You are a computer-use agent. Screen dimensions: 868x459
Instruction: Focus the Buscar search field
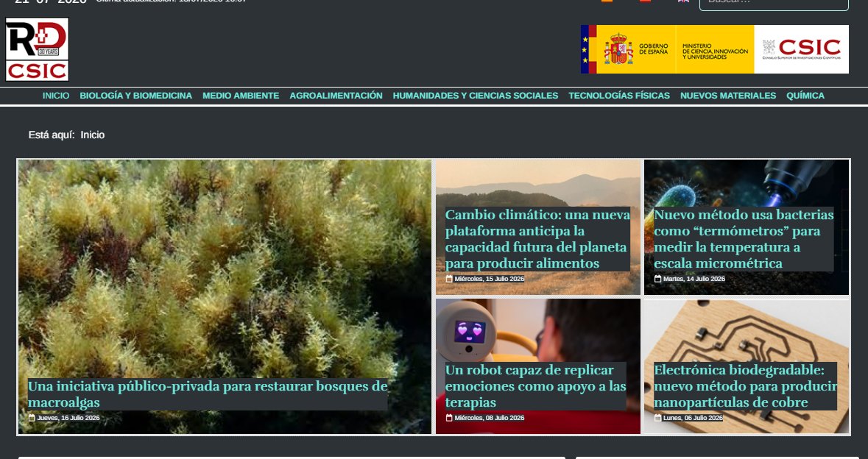(x=774, y=4)
